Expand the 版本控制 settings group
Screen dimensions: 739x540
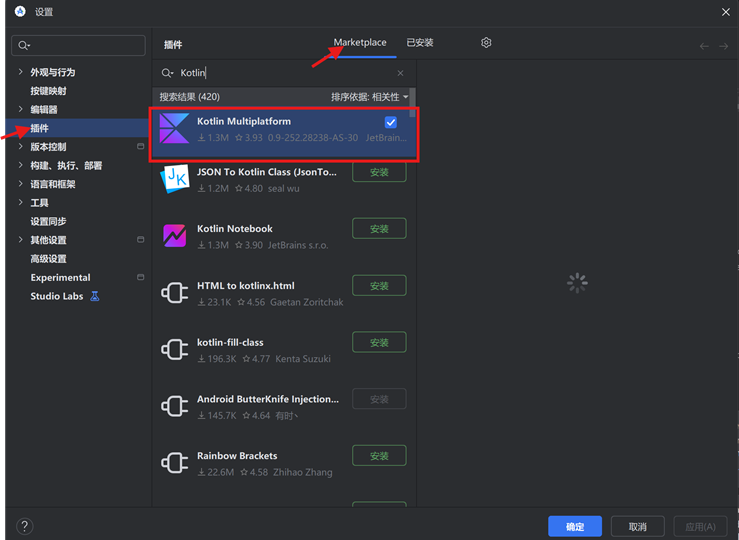point(20,146)
